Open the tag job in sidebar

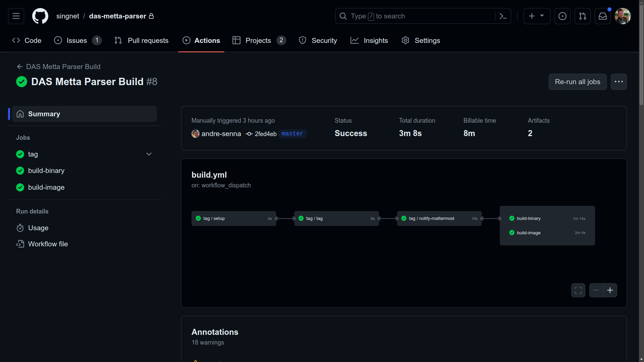click(x=33, y=154)
